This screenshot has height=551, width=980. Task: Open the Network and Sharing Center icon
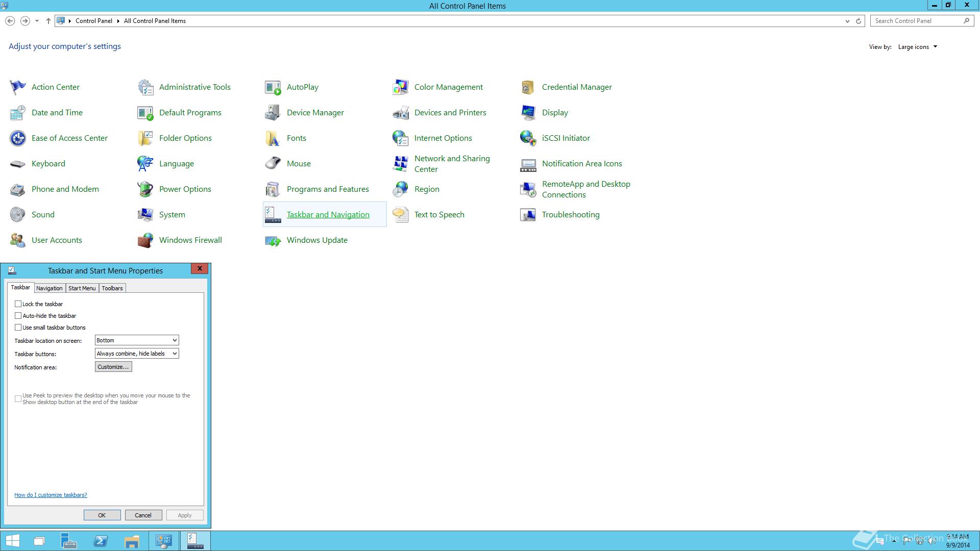coord(401,164)
